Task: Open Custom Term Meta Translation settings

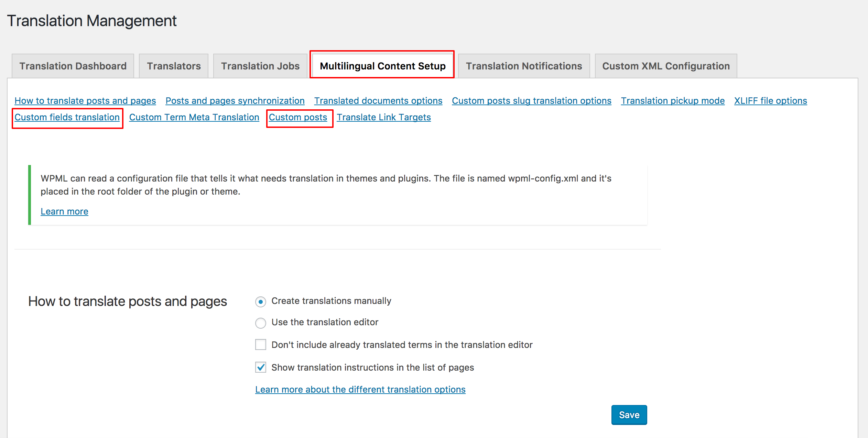Action: tap(194, 117)
